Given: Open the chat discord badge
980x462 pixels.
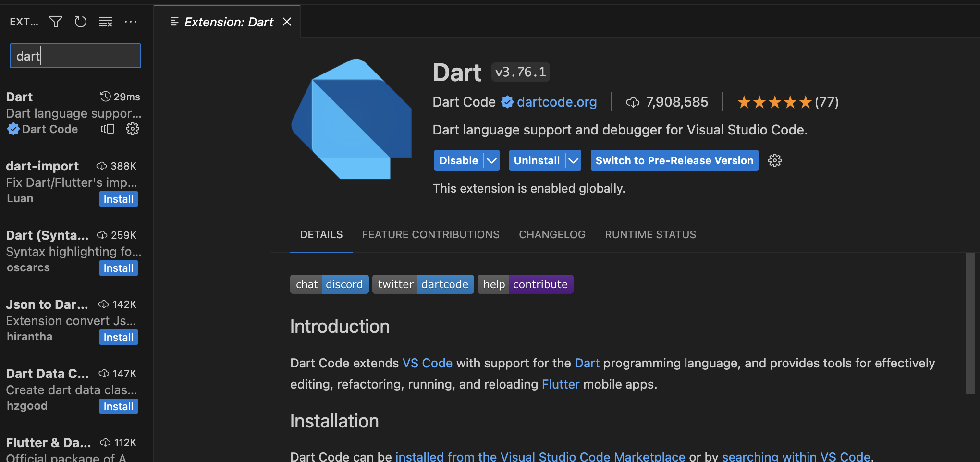Looking at the screenshot, I should pos(330,284).
